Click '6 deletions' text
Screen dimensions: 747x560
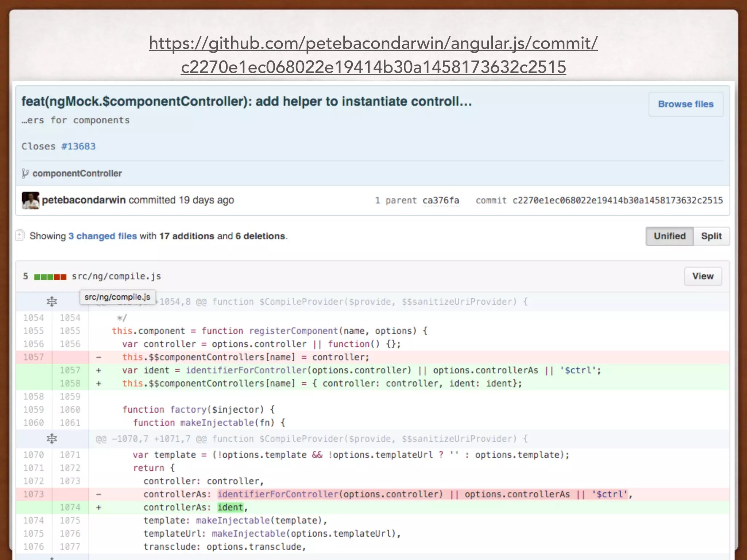260,236
